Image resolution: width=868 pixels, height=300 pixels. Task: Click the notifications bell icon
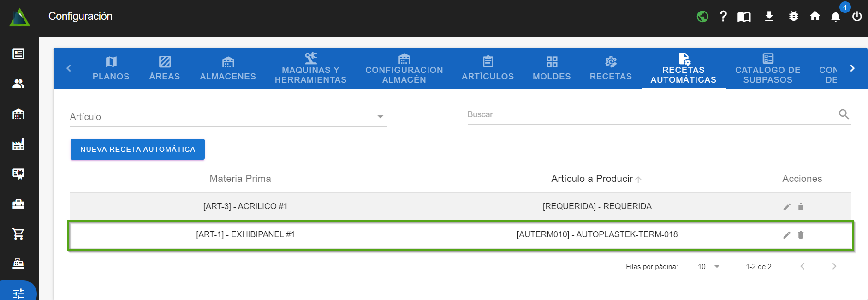[835, 17]
